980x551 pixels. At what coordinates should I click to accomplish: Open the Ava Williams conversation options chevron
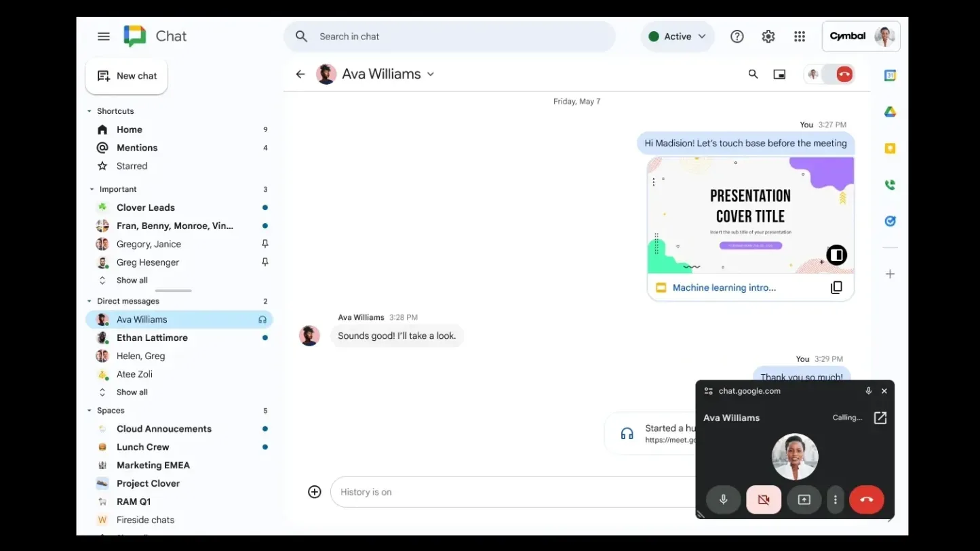click(431, 75)
